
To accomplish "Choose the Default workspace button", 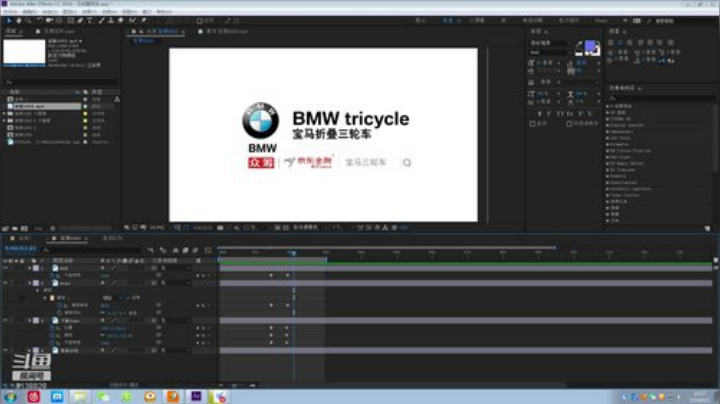I will click(421, 21).
